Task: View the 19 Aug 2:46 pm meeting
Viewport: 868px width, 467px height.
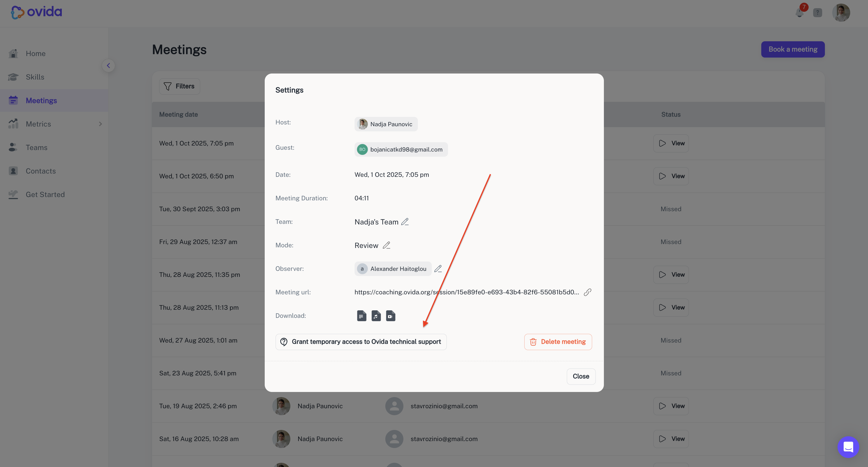Action: (x=671, y=406)
